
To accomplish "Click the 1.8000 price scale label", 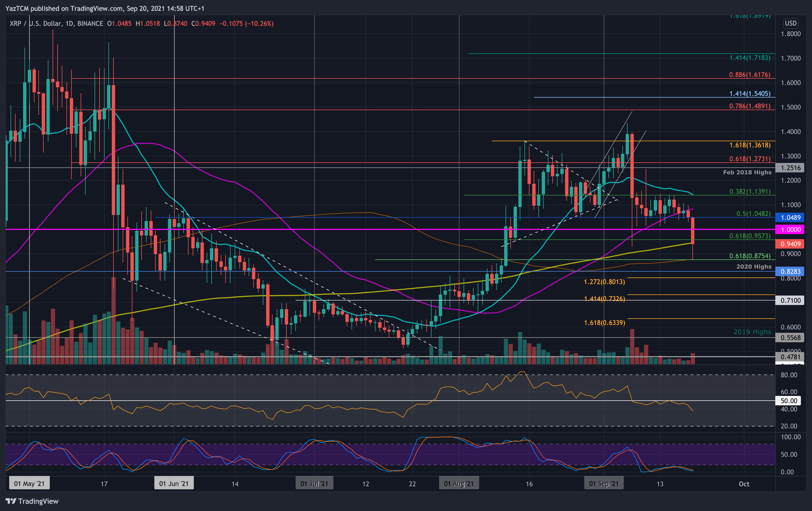I will click(791, 34).
